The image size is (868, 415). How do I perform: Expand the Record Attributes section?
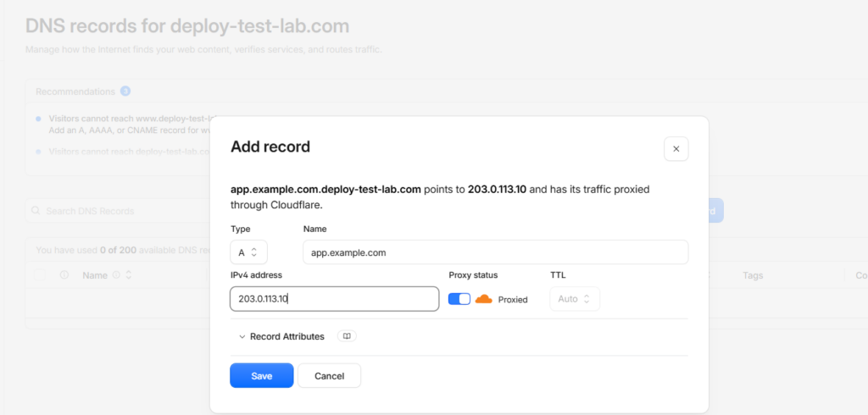coord(281,336)
